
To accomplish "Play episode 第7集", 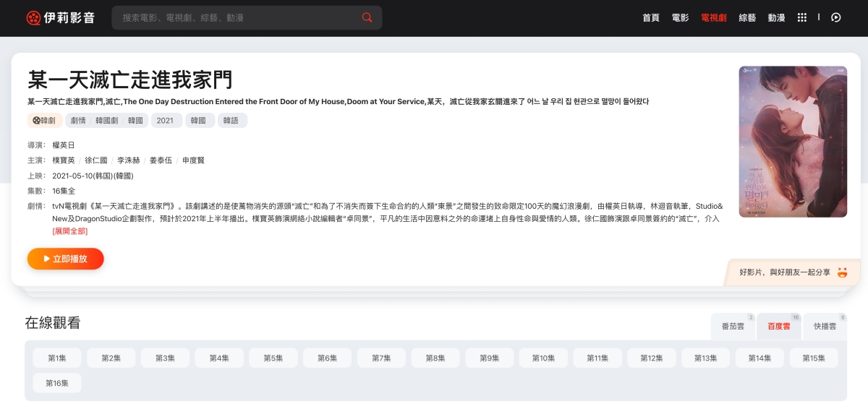I will [x=381, y=358].
